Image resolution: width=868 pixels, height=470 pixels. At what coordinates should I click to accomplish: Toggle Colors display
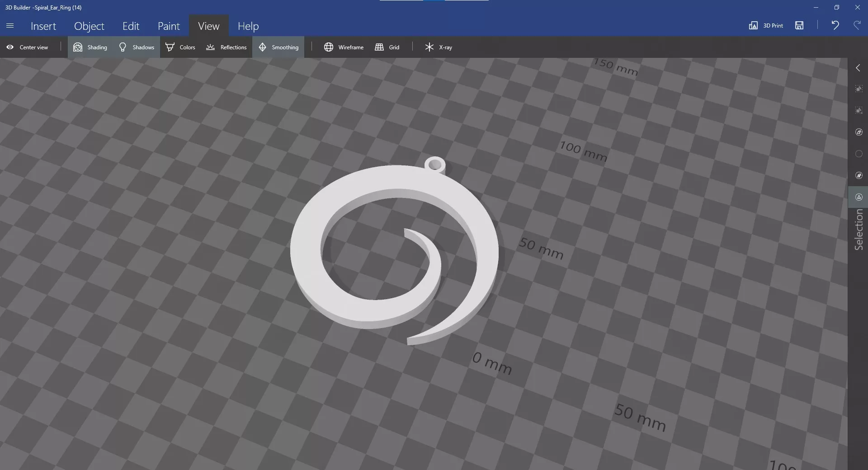point(180,47)
